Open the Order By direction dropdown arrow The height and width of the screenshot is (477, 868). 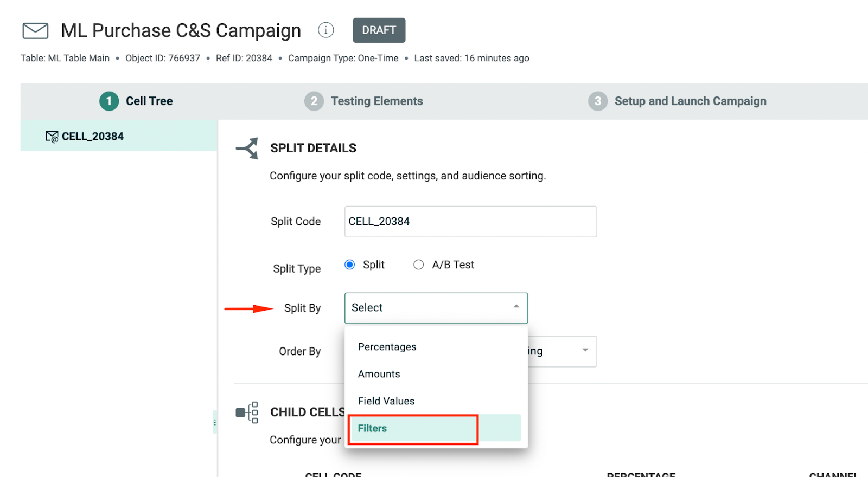tap(585, 351)
